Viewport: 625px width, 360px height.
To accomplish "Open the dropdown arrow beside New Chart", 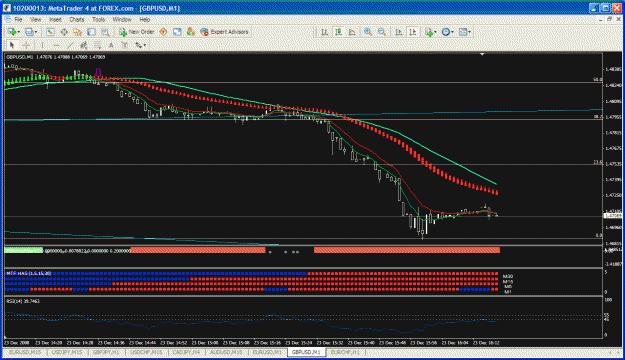I will pyautogui.click(x=18, y=32).
